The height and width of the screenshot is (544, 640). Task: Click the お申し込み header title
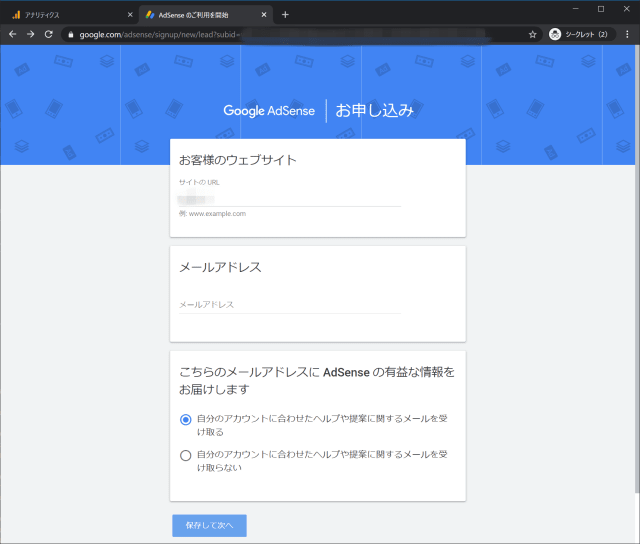point(374,111)
